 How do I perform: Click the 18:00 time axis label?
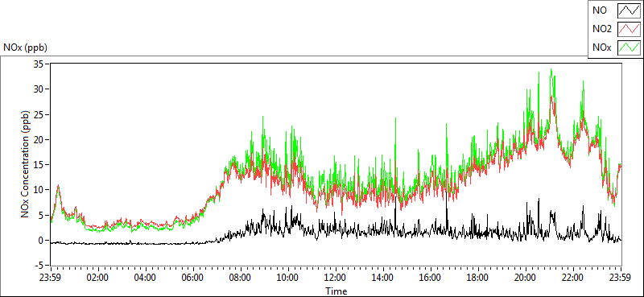(478, 277)
